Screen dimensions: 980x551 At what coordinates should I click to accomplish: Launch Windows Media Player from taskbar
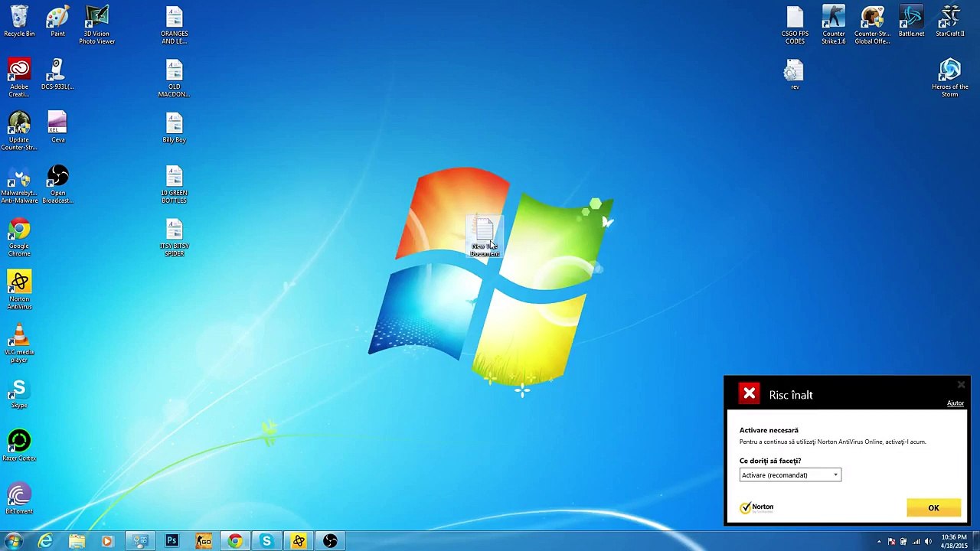pos(107,541)
